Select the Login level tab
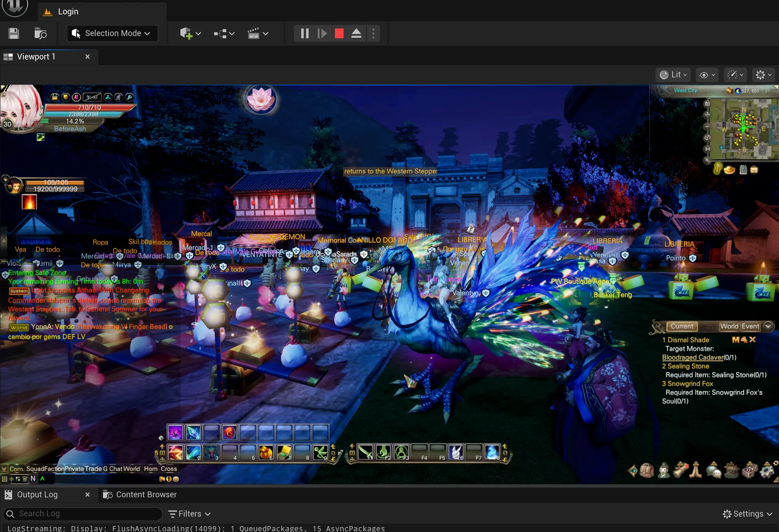The width and height of the screenshot is (779, 532). 68,12
